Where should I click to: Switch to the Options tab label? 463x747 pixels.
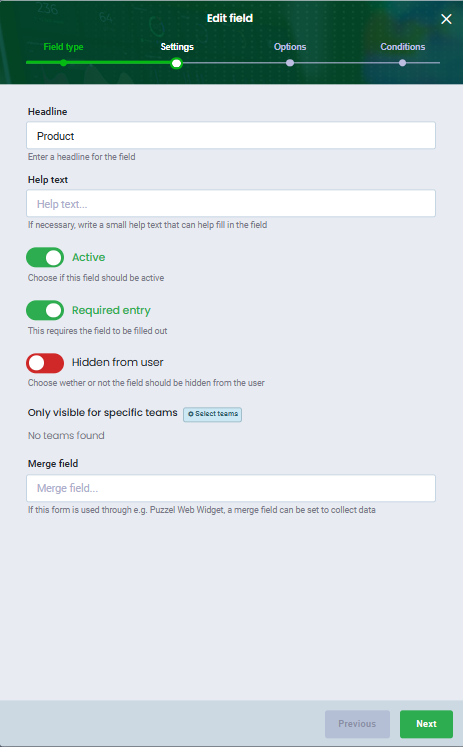coord(290,47)
